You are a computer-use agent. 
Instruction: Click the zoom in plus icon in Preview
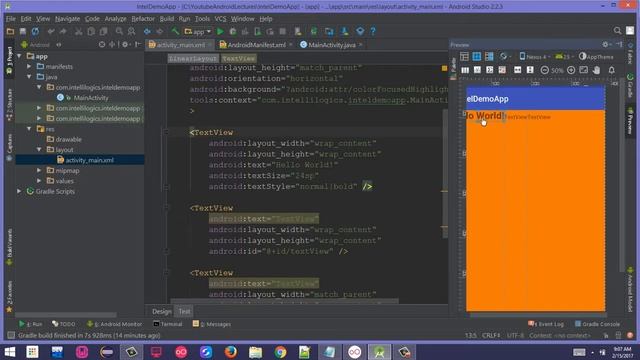(571, 70)
